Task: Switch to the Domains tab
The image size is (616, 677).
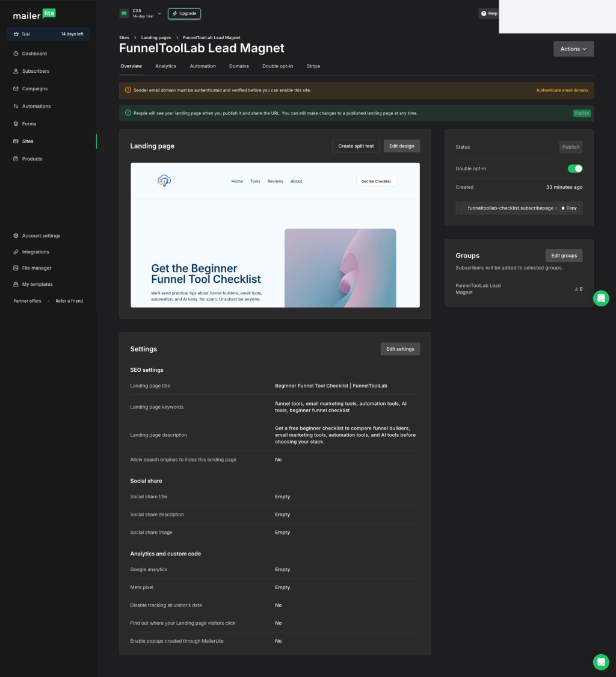Action: 239,66
